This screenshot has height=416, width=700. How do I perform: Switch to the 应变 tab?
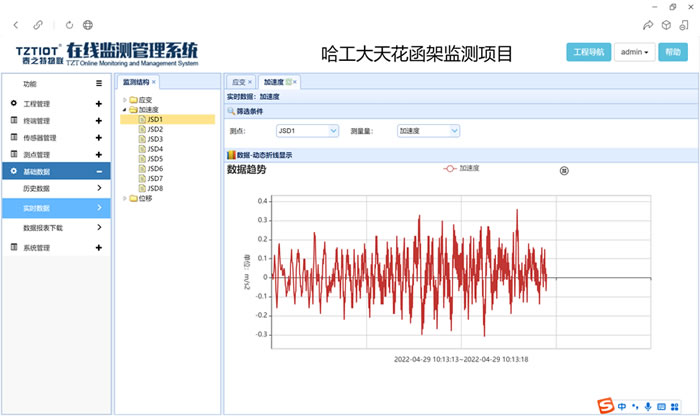[x=238, y=81]
